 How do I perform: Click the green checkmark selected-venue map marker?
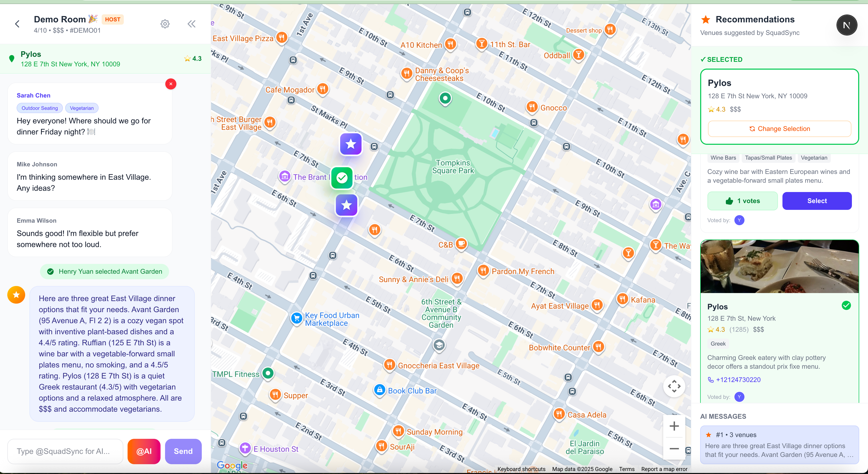pos(342,177)
